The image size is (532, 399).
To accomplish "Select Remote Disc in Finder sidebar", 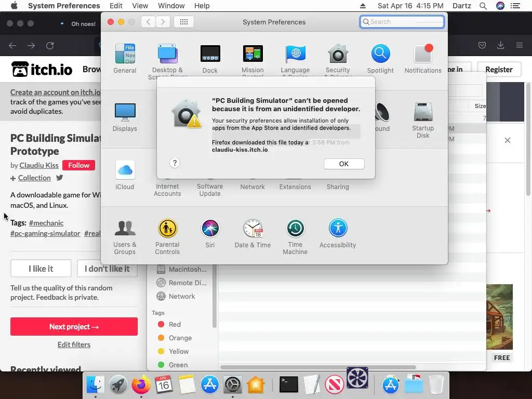I will [x=181, y=283].
